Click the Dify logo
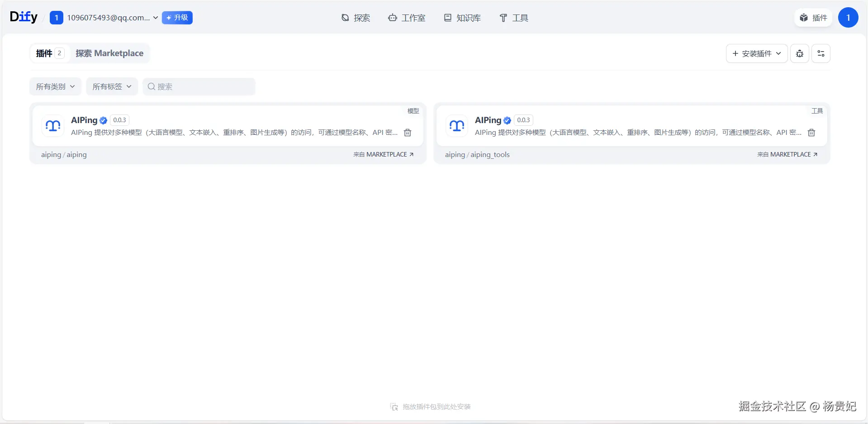 (24, 17)
